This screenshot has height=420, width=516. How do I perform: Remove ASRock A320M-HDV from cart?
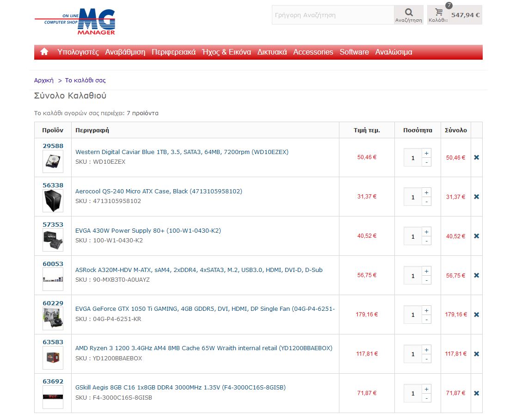(476, 275)
